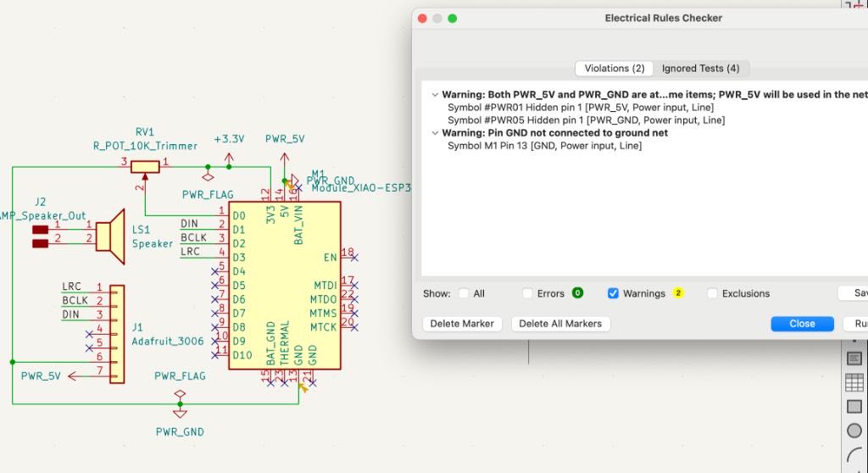Toggle the Show All checkbox
The width and height of the screenshot is (868, 473).
(x=464, y=293)
